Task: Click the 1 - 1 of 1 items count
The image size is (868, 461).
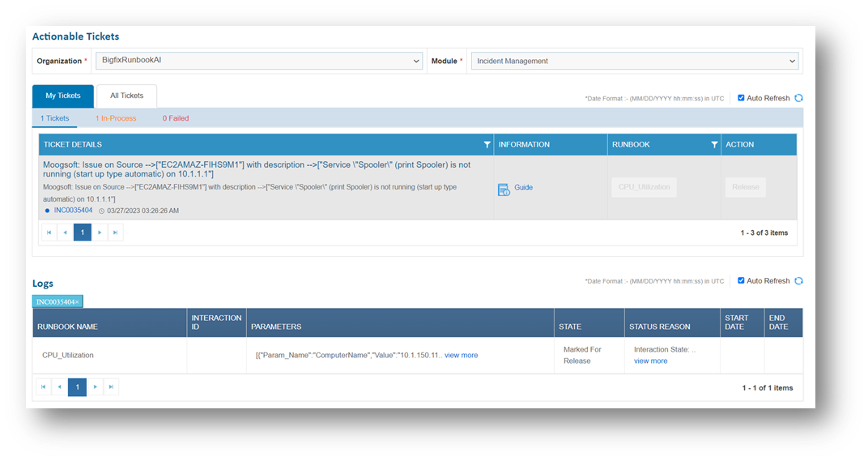Action: click(768, 388)
